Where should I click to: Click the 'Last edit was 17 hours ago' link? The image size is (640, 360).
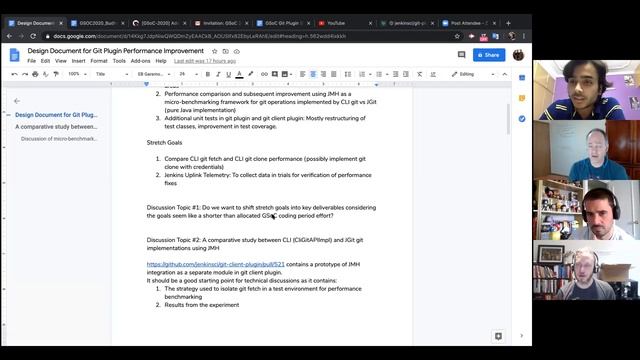205,61
